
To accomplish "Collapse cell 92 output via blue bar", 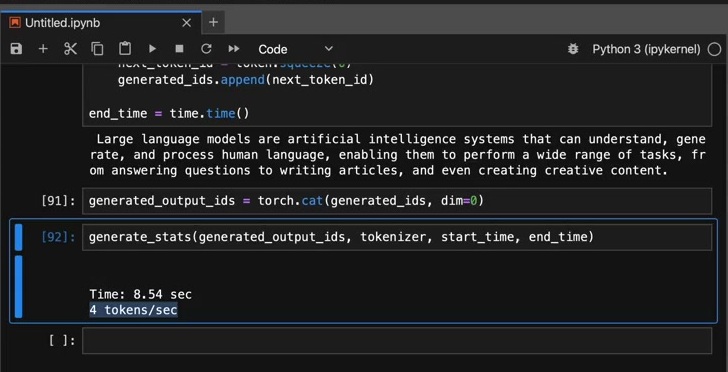I will [x=19, y=287].
